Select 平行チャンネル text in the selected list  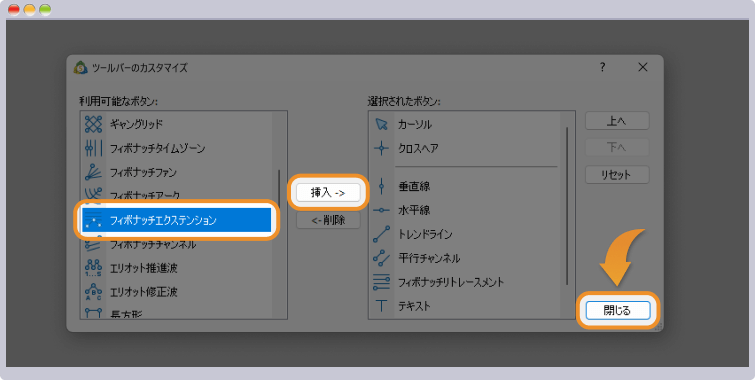click(429, 258)
